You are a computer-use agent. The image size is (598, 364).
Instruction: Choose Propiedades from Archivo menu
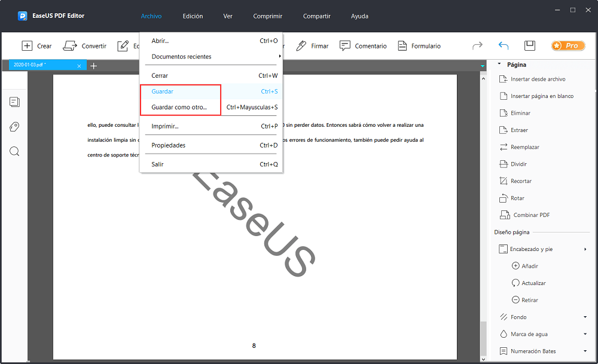[211, 145]
